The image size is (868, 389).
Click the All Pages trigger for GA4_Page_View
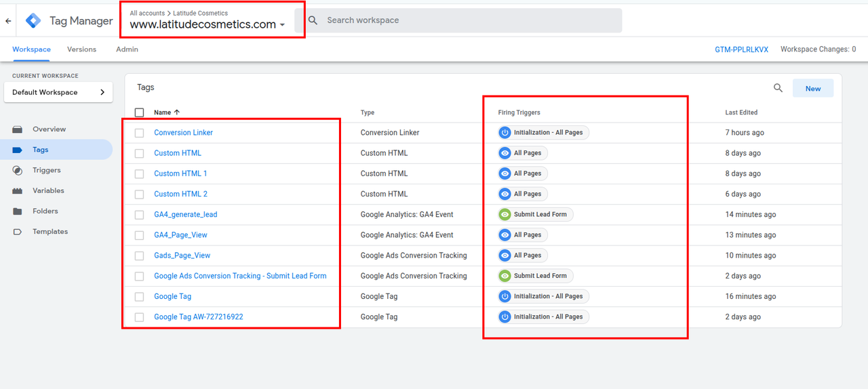click(x=522, y=234)
